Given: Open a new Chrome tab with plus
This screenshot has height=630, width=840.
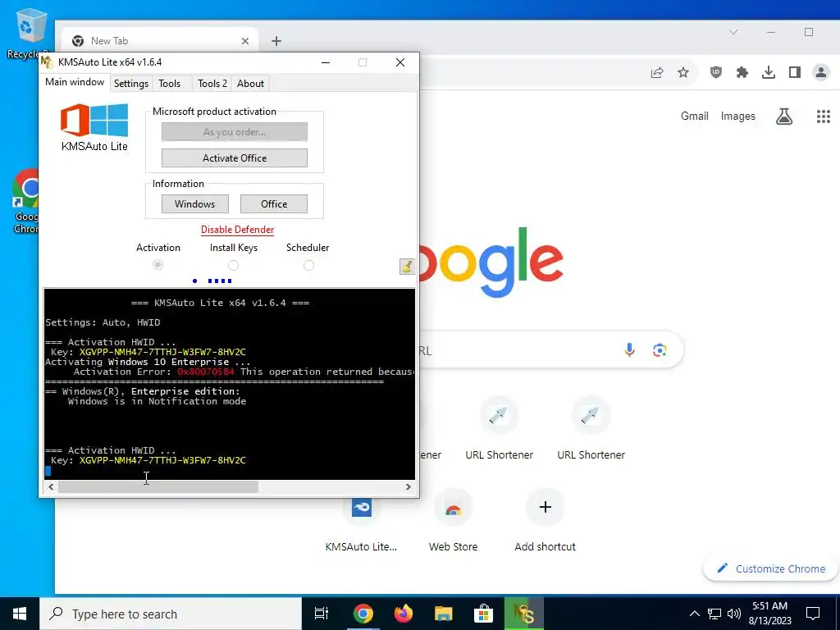Looking at the screenshot, I should 276,41.
